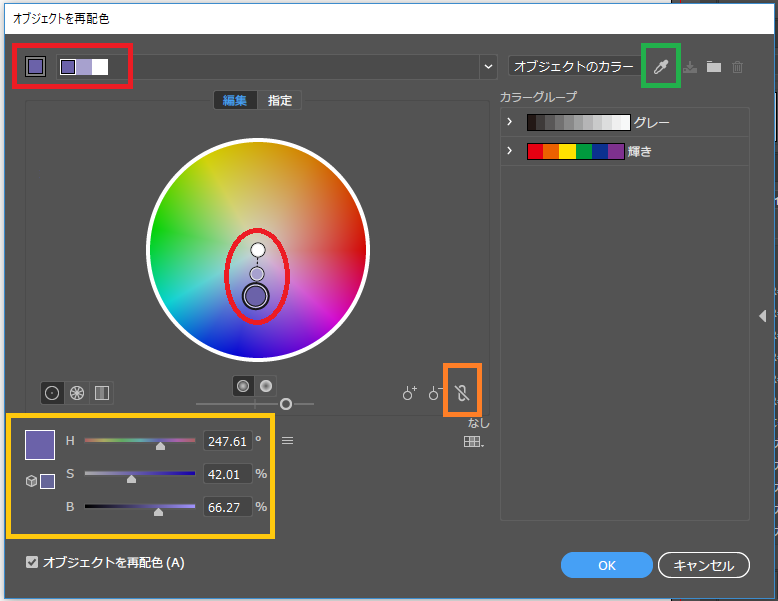778x601 pixels.
Task: Switch to the 編集 tab
Action: tap(235, 100)
